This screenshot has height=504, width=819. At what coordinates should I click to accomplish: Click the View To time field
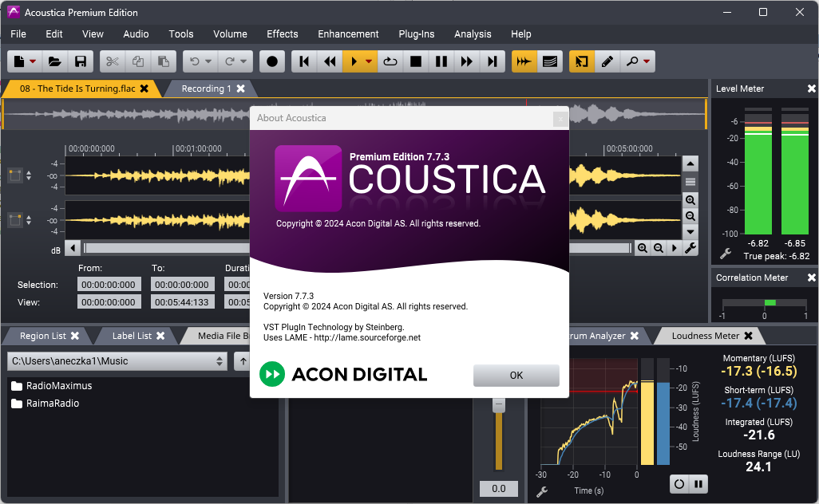(182, 302)
